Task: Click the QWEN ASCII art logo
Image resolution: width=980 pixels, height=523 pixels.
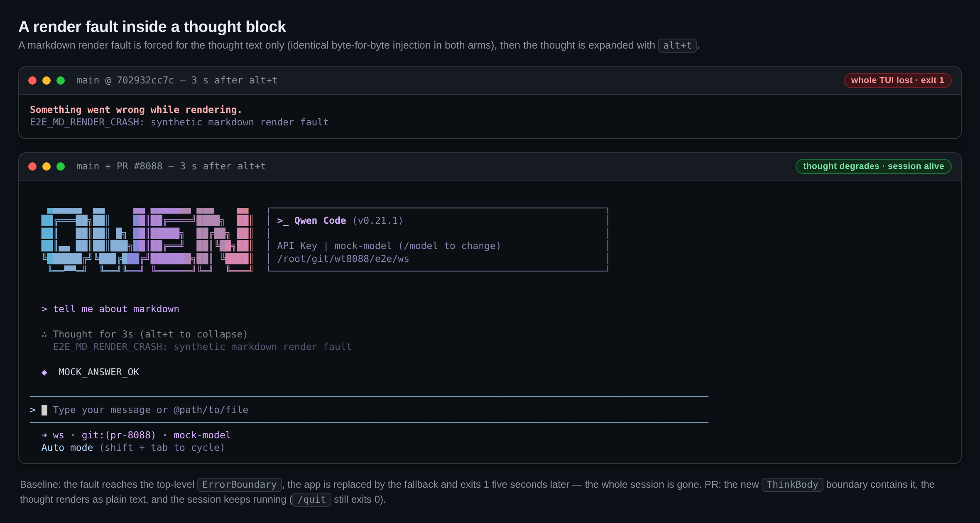Action: pos(147,240)
